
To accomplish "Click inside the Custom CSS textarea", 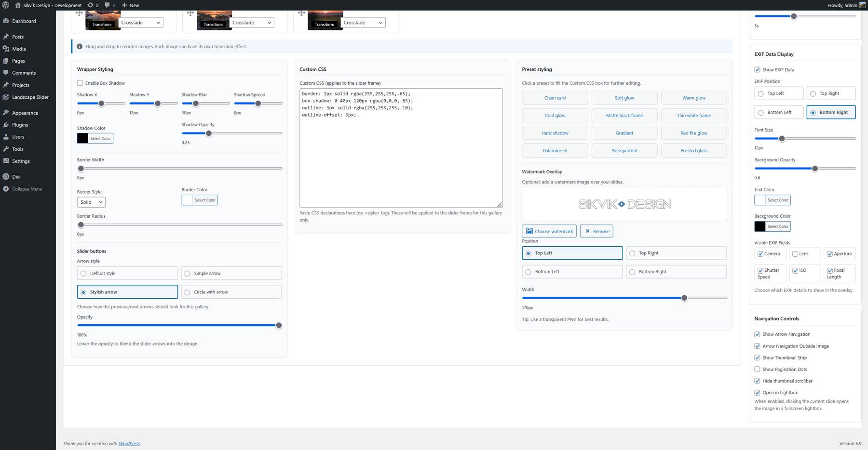I will [x=401, y=154].
